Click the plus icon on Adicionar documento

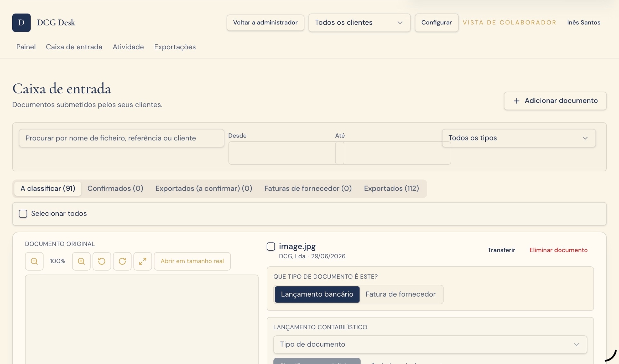(516, 101)
